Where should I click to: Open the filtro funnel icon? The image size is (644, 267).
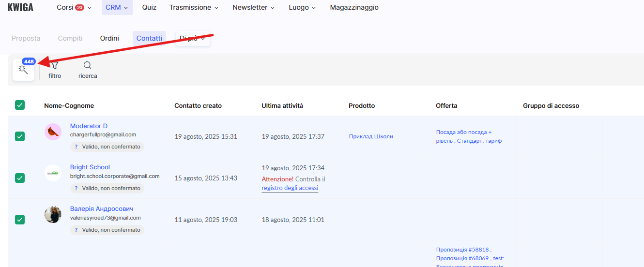click(x=55, y=66)
